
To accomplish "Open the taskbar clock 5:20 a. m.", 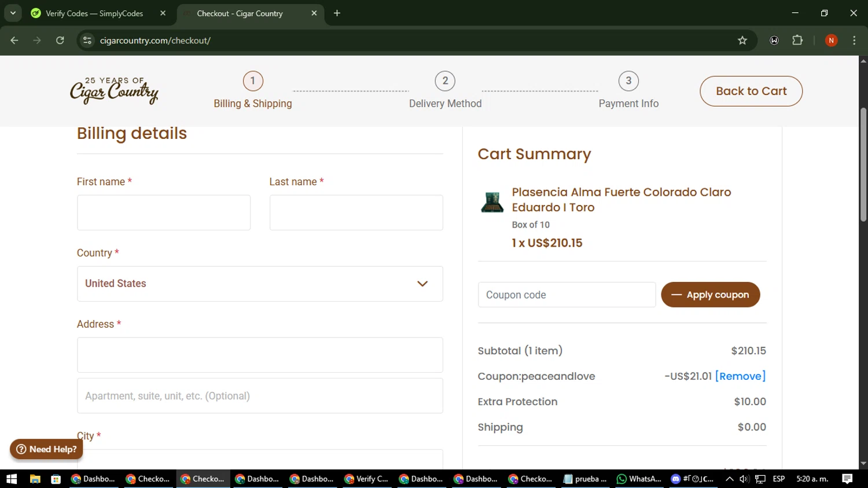I will click(x=812, y=479).
